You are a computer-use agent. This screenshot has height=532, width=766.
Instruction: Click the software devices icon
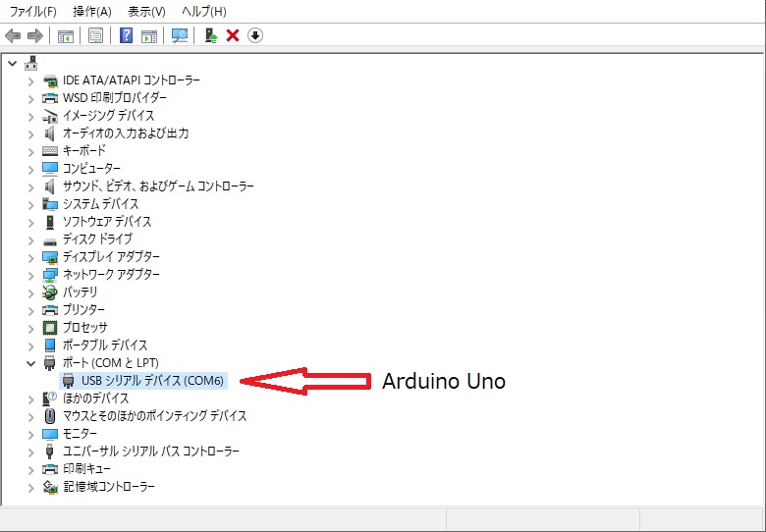point(50,222)
